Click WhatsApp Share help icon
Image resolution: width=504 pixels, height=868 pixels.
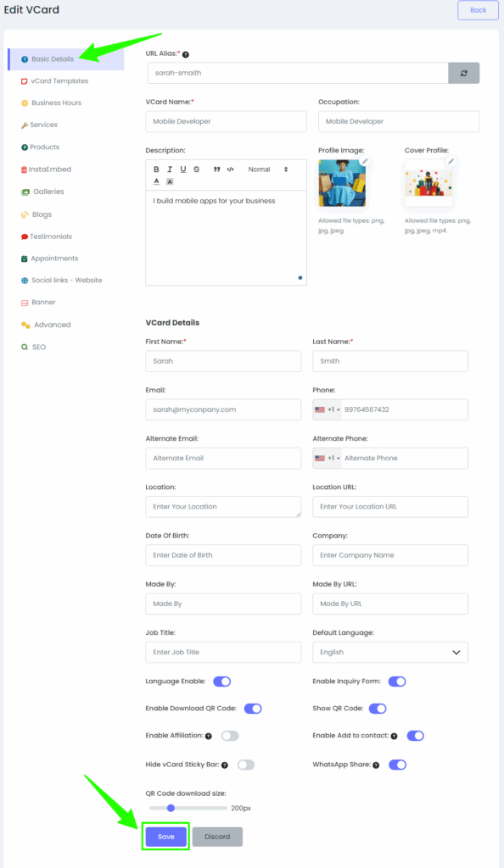376,765
